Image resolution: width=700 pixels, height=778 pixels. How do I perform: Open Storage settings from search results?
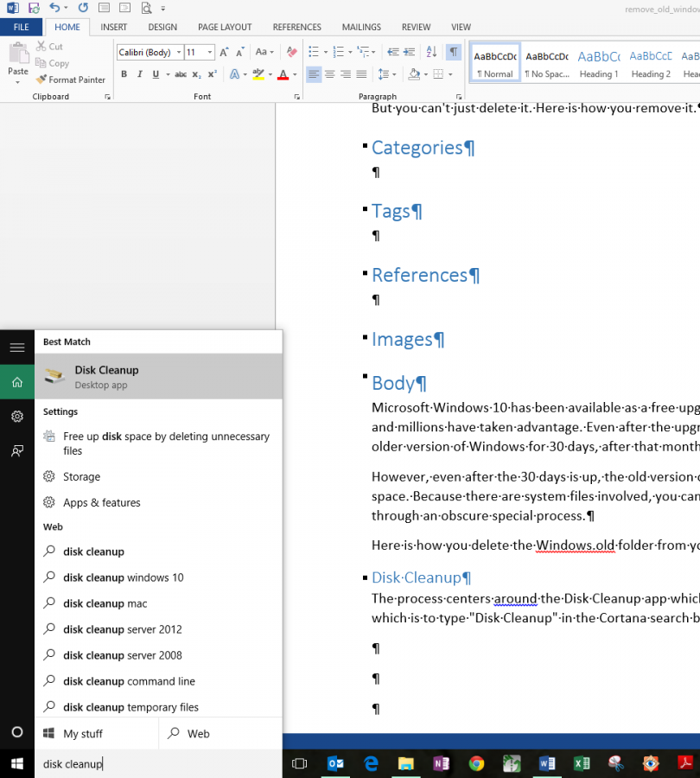coord(80,476)
